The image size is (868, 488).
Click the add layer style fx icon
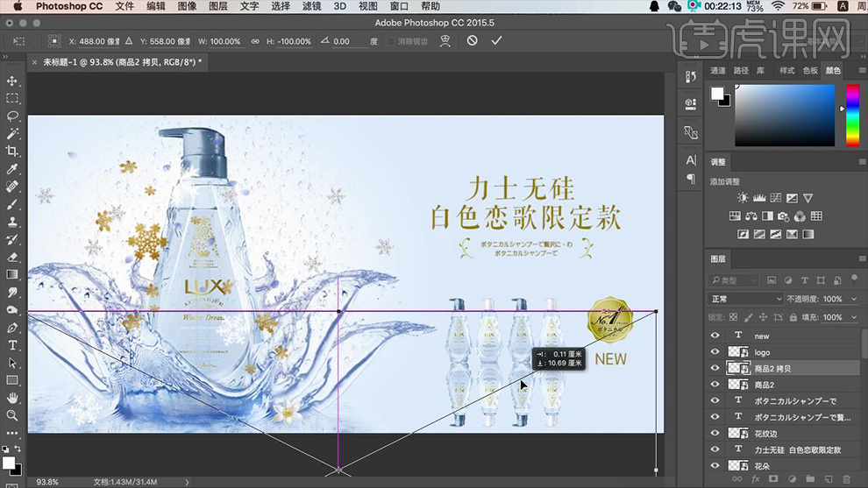tap(755, 479)
